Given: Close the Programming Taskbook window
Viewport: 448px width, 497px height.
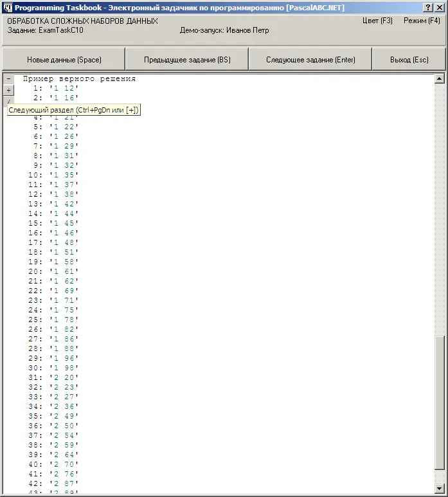Looking at the screenshot, I should [440, 7].
